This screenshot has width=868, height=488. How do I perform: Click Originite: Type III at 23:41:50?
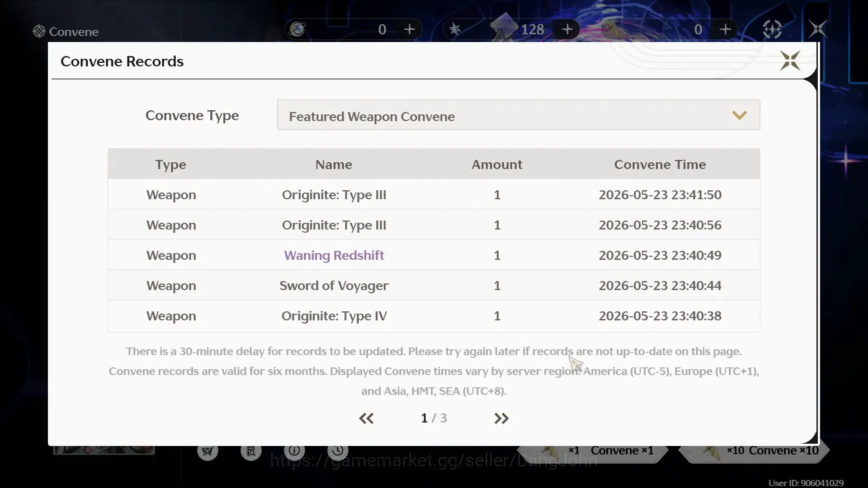[334, 195]
